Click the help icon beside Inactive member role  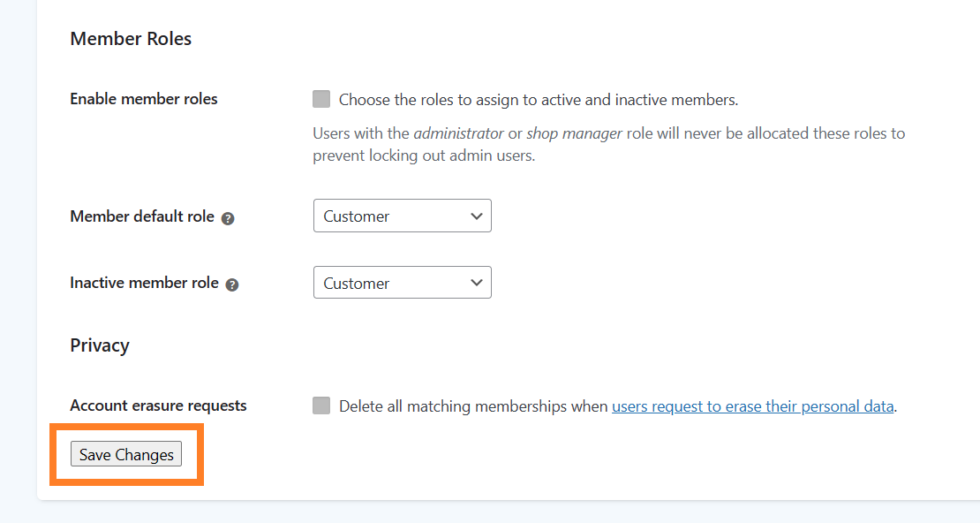232,284
